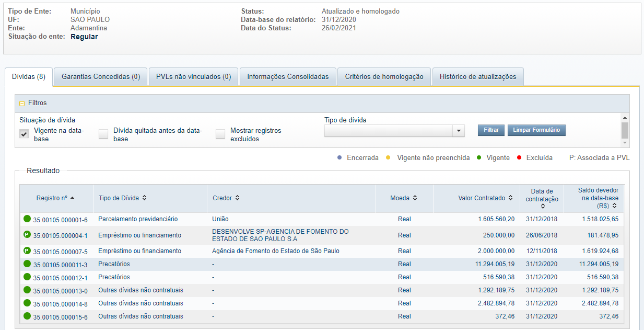
Task: Sort by Valor Contratado column arrows
Action: click(x=510, y=198)
